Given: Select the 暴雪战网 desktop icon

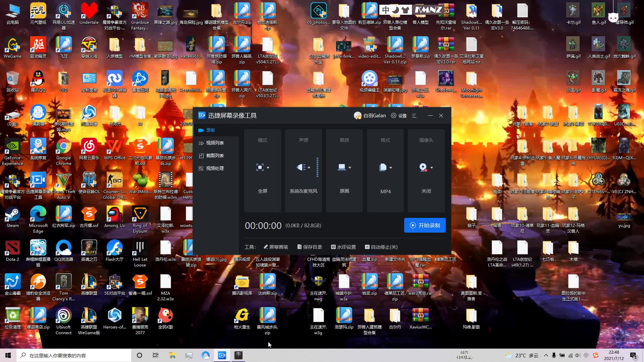Looking at the screenshot, I should pyautogui.click(x=140, y=81).
